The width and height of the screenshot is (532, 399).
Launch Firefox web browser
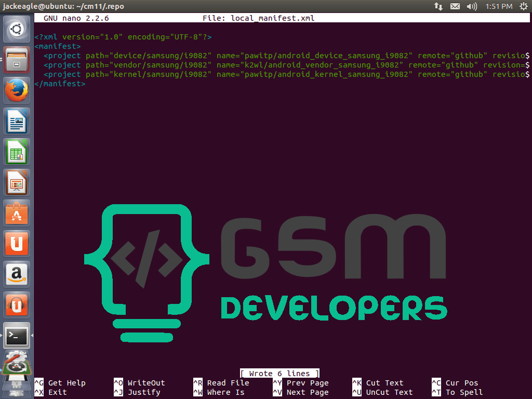[17, 90]
